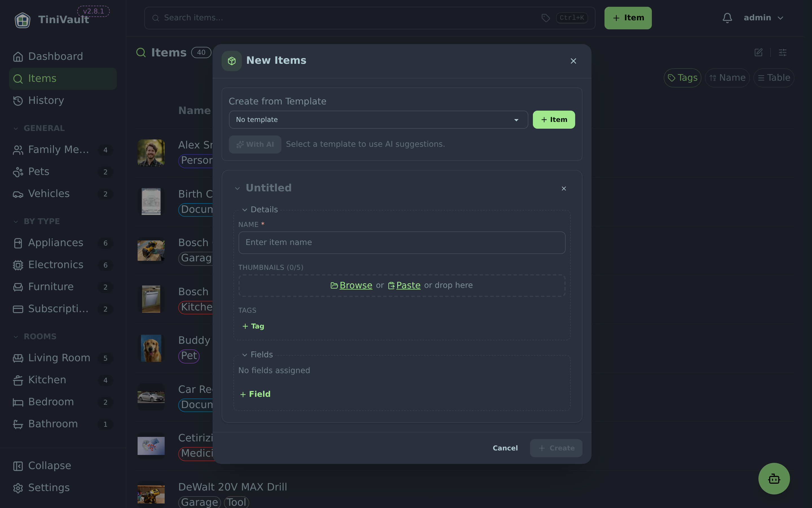Click the Electronics chip icon
The height and width of the screenshot is (508, 812).
[x=18, y=265]
